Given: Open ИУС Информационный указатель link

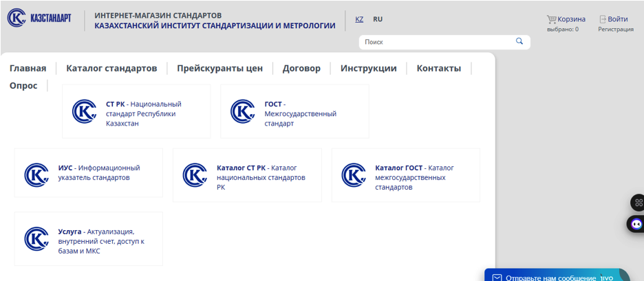Looking at the screenshot, I should point(99,172).
